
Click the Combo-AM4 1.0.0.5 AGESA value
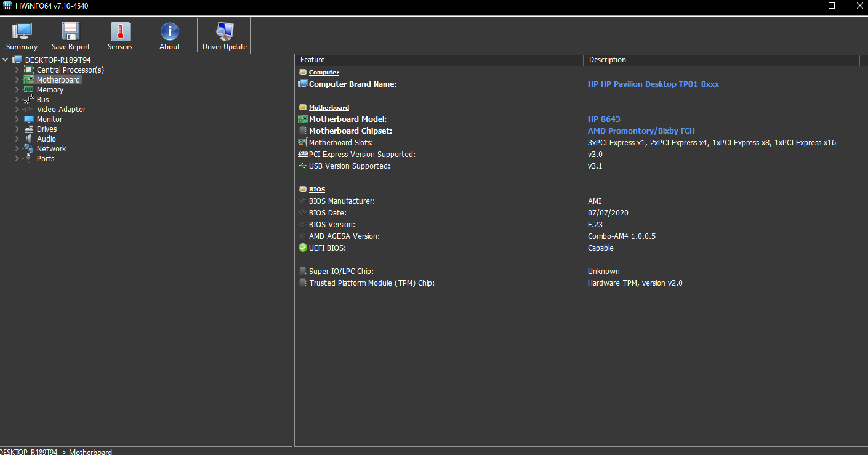(x=621, y=236)
